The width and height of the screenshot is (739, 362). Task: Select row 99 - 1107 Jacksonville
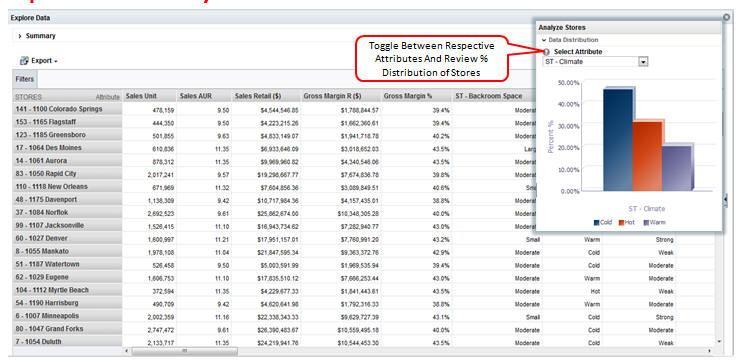coord(67,226)
